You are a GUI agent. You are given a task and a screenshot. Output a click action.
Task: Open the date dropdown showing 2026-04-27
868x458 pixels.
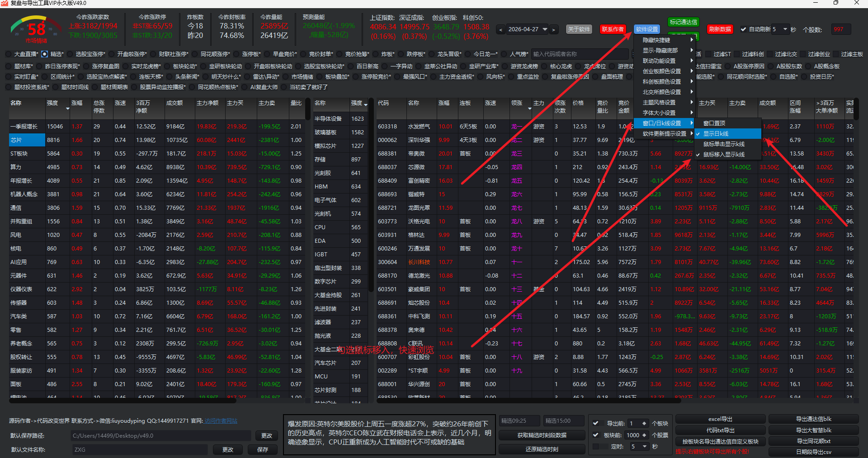(x=545, y=29)
